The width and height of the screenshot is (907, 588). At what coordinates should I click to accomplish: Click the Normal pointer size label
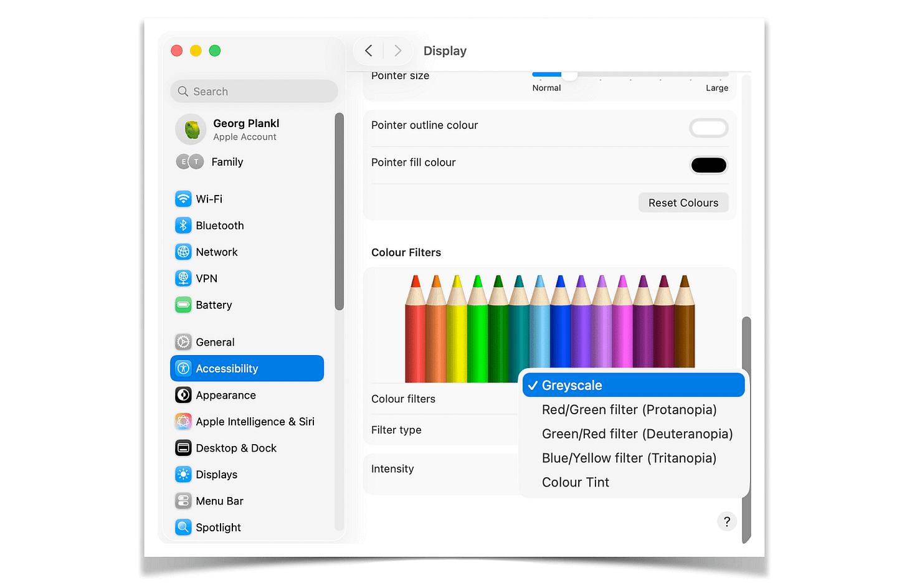pos(546,88)
